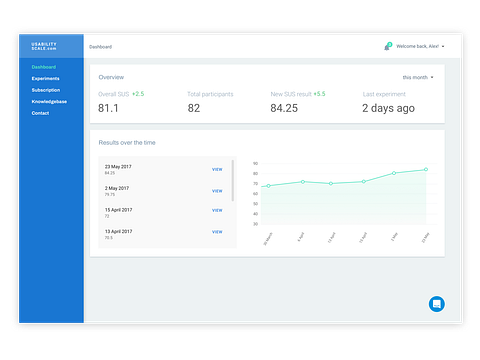View the 15 April 2017 result

pyautogui.click(x=217, y=210)
